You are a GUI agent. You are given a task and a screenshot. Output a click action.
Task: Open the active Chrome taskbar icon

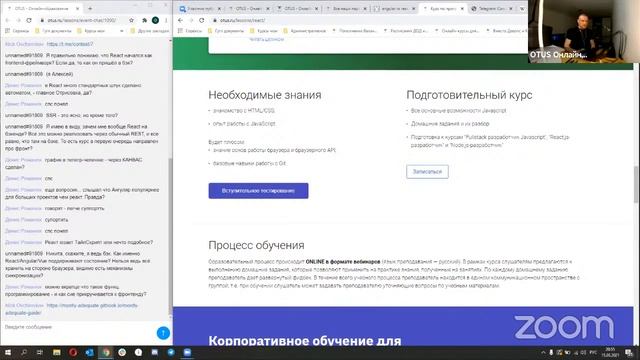click(106, 352)
